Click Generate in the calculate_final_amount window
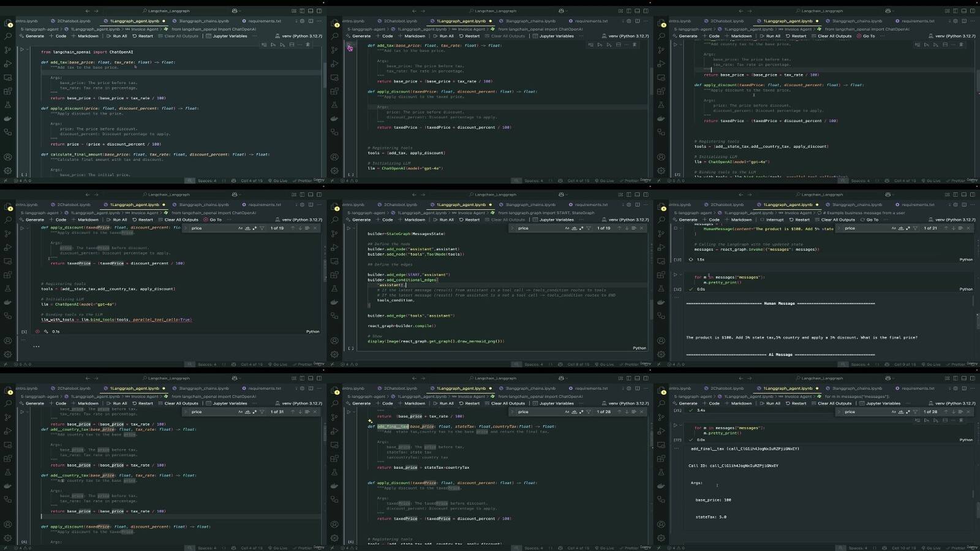This screenshot has height=551, width=980. pos(32,36)
